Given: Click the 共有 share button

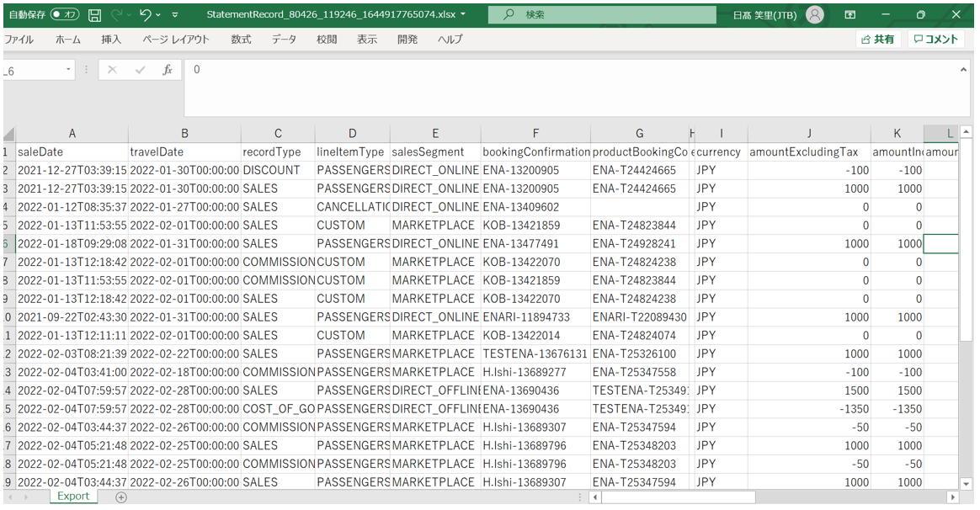Looking at the screenshot, I should point(878,40).
